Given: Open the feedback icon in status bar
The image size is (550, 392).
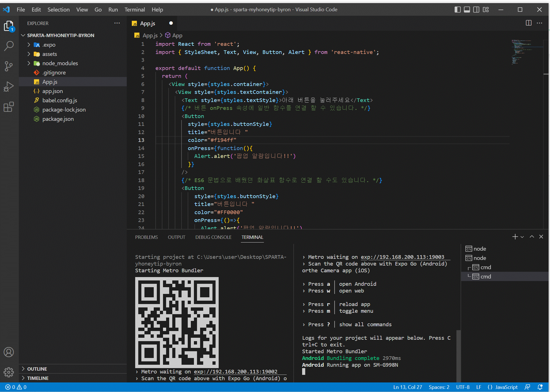Looking at the screenshot, I should [528, 387].
